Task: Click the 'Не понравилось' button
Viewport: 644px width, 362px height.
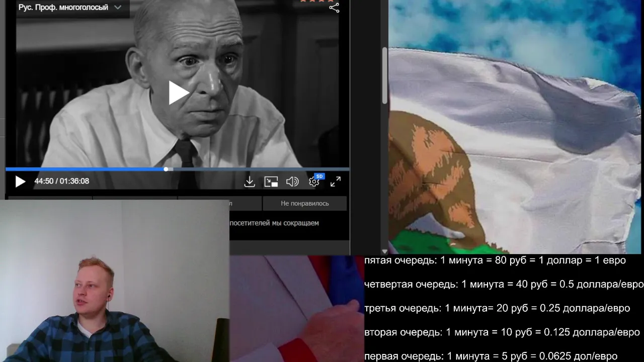Action: [x=305, y=204]
